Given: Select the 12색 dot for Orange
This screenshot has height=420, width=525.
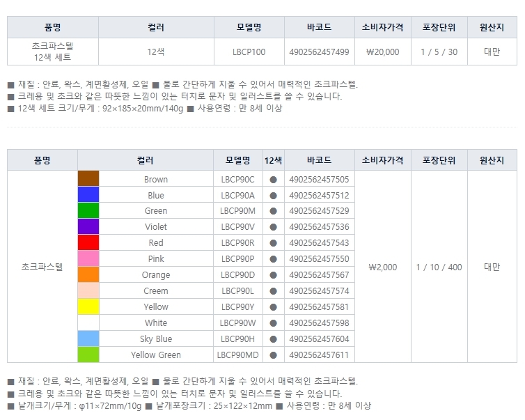Looking at the screenshot, I should tap(273, 275).
